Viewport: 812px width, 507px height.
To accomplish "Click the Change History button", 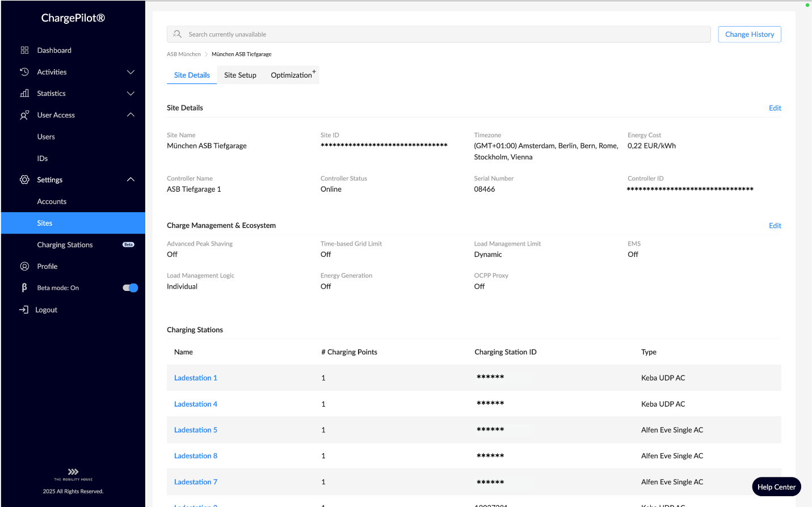I will (x=750, y=34).
